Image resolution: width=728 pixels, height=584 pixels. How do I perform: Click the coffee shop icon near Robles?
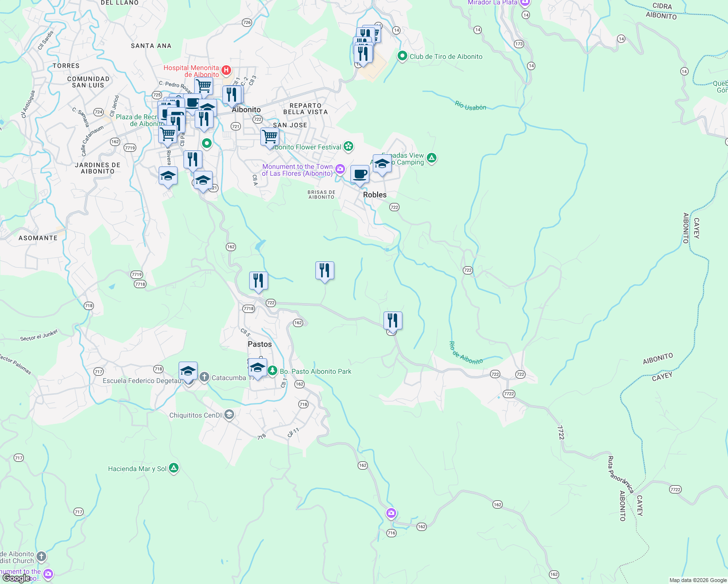360,174
